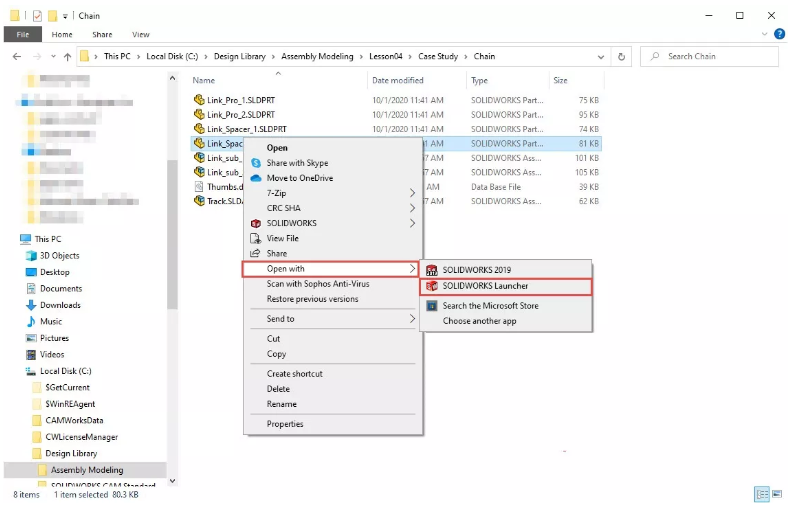This screenshot has width=789, height=507.
Task: Choose Rename from context menu
Action: coord(282,404)
